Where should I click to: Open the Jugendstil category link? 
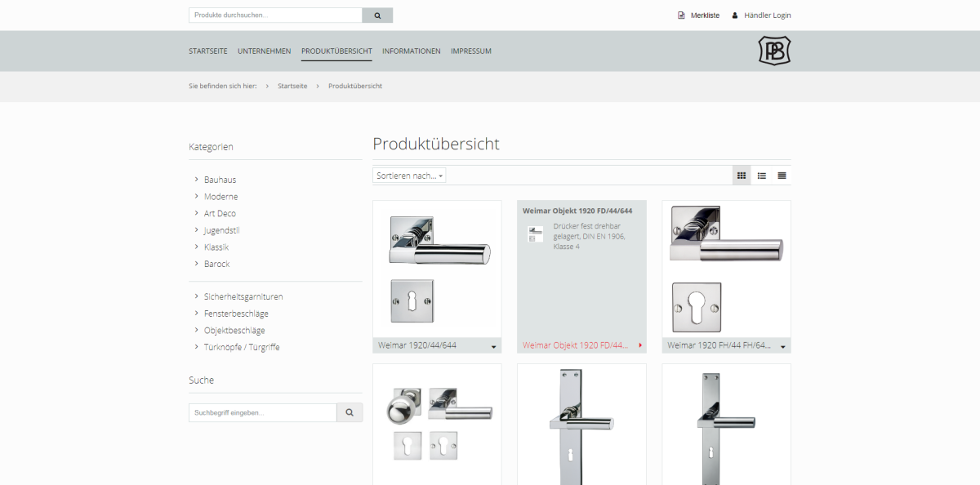(x=221, y=230)
